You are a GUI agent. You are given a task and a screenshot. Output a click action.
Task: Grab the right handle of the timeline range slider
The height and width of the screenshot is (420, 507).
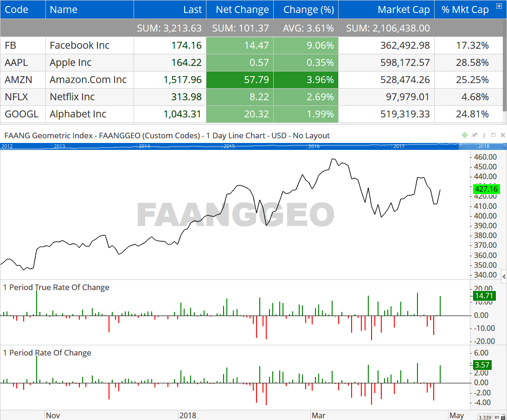pyautogui.click(x=505, y=147)
